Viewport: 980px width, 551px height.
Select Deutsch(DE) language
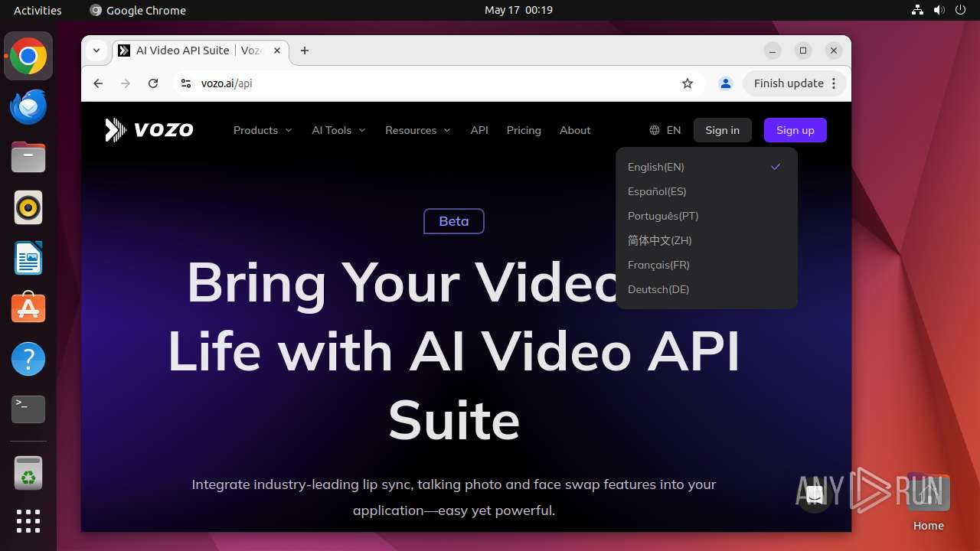pyautogui.click(x=706, y=289)
